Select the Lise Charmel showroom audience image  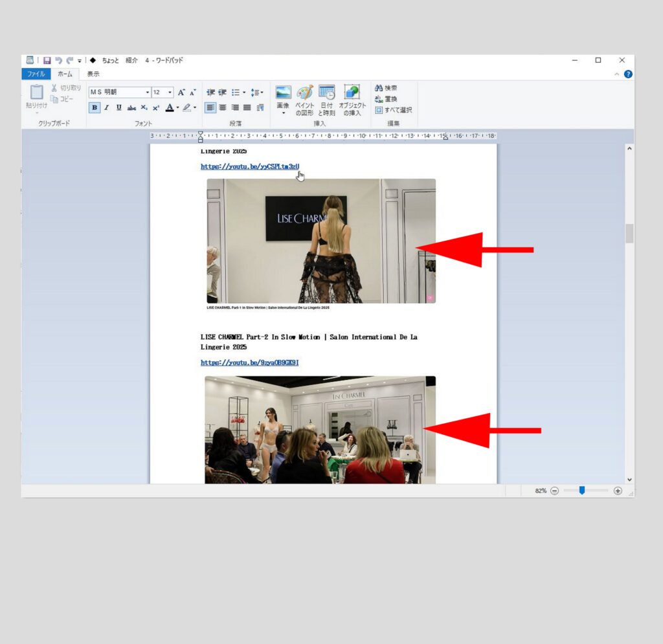[320, 430]
